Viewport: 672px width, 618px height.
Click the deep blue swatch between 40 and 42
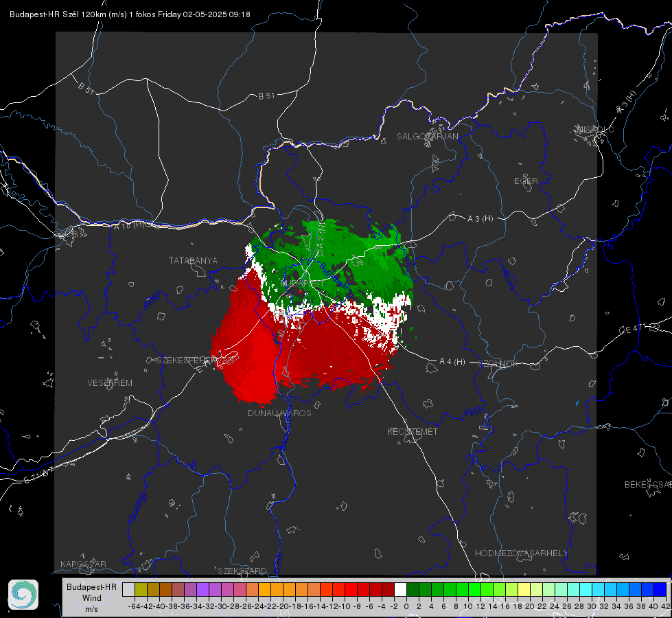pos(660,589)
